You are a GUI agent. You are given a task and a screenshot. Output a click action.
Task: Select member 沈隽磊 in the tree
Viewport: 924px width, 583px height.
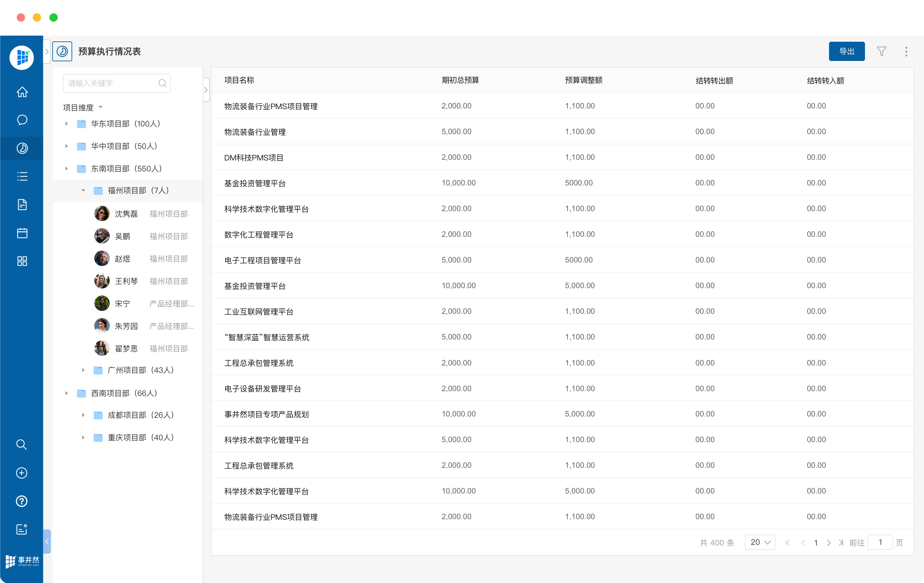coord(126,214)
